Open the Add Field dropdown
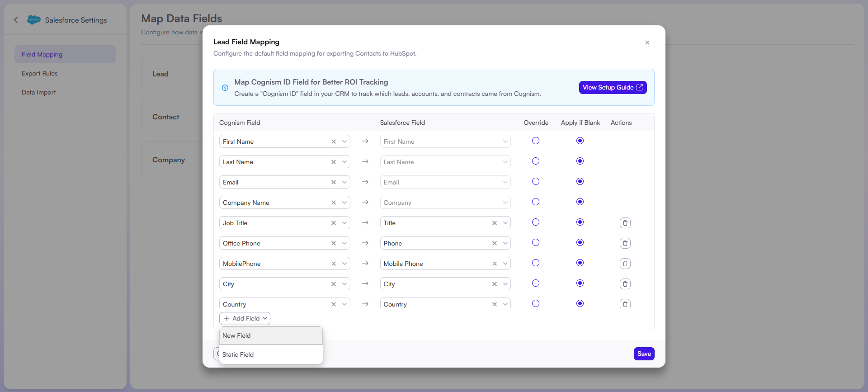The width and height of the screenshot is (868, 392). [x=245, y=318]
